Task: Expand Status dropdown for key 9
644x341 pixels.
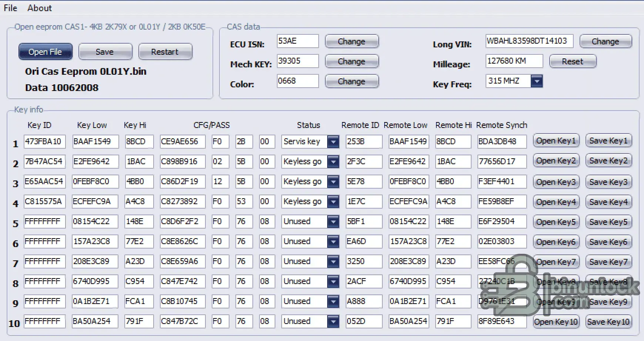Action: click(333, 301)
